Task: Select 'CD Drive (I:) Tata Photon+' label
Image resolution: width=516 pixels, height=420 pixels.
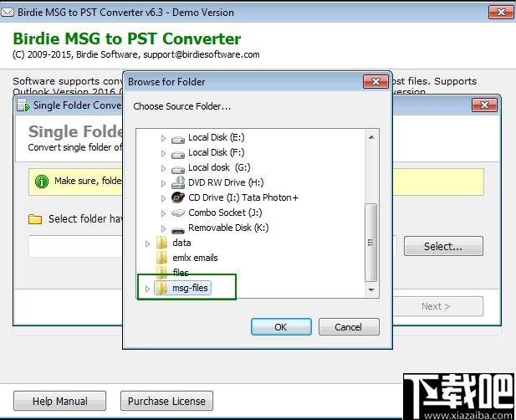Action: [x=243, y=197]
